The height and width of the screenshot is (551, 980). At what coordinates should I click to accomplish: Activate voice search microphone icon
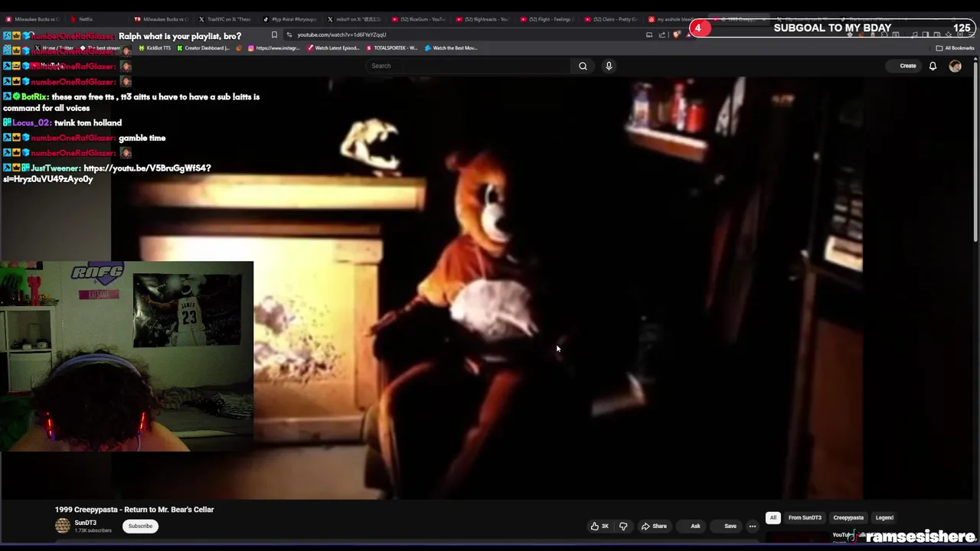click(x=609, y=66)
